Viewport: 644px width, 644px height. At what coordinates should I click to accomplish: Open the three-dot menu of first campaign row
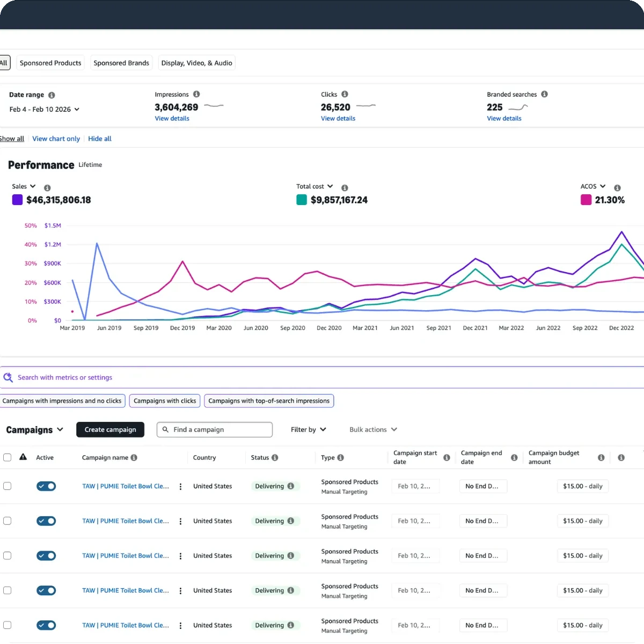click(180, 487)
